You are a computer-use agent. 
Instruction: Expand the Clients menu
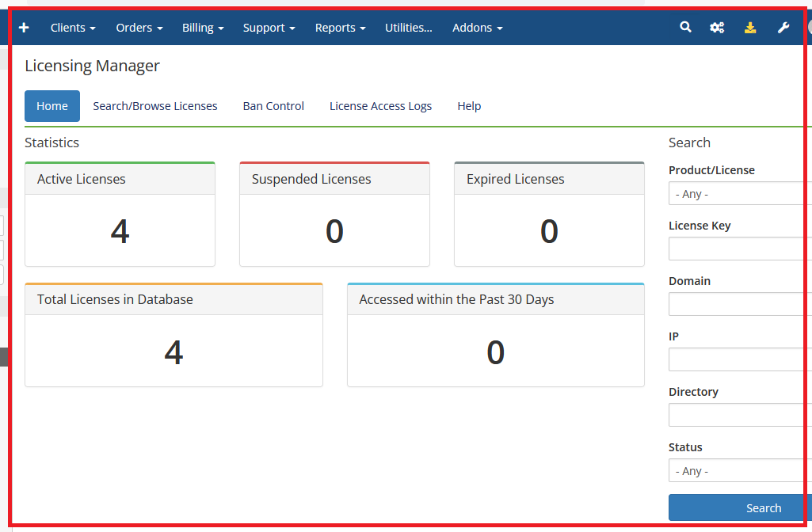tap(73, 28)
